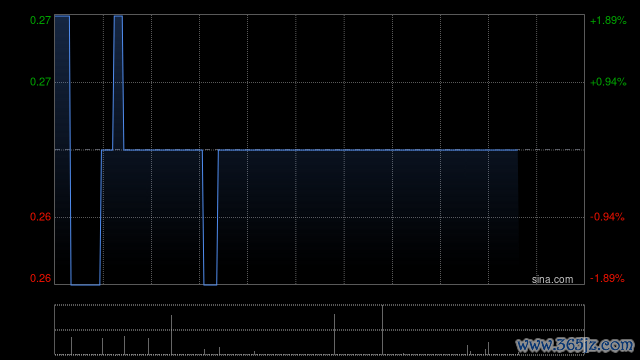The height and width of the screenshot is (360, 640).
Task: Click the red -1.89% axis label
Action: click(x=607, y=278)
